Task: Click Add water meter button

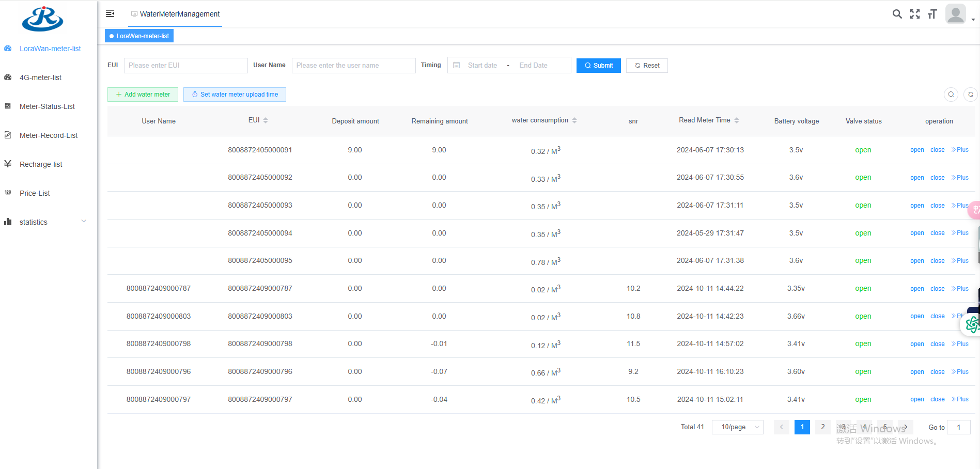Action: pos(143,94)
